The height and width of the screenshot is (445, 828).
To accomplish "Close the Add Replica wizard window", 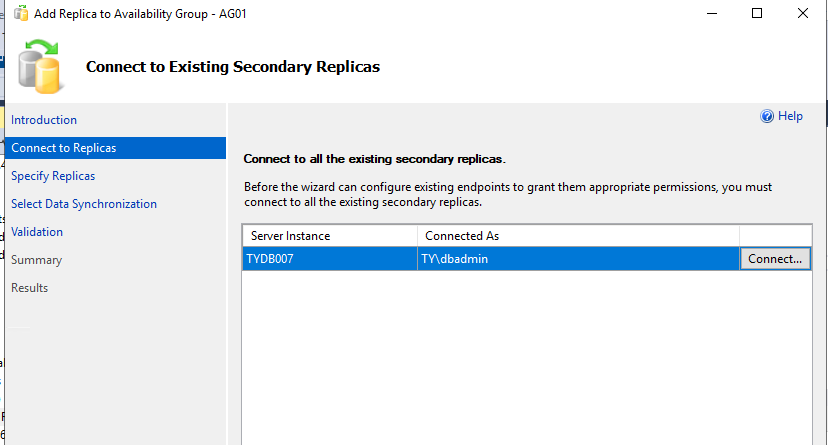I will coord(803,14).
